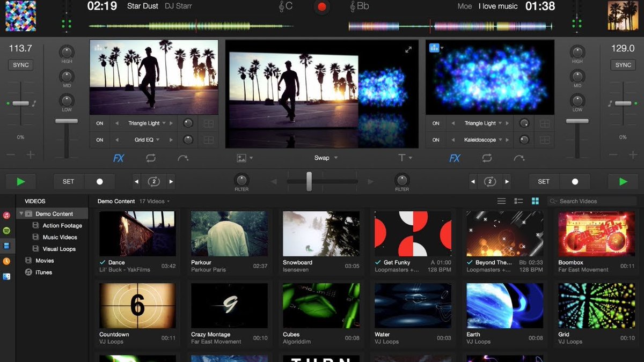Open the history clock icon in sidebar
Image resolution: width=644 pixels, height=362 pixels.
pyautogui.click(x=6, y=261)
